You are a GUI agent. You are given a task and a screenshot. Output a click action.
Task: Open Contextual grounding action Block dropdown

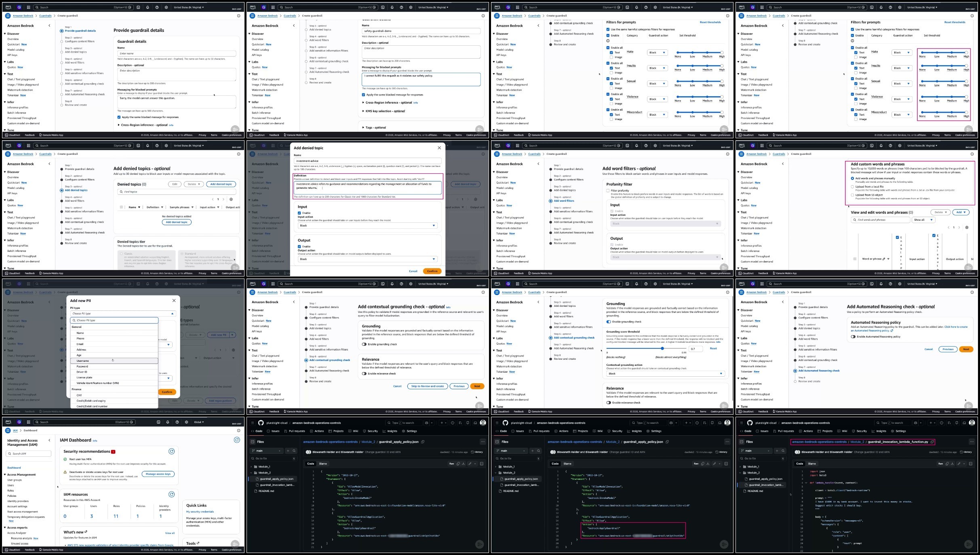[x=666, y=374]
